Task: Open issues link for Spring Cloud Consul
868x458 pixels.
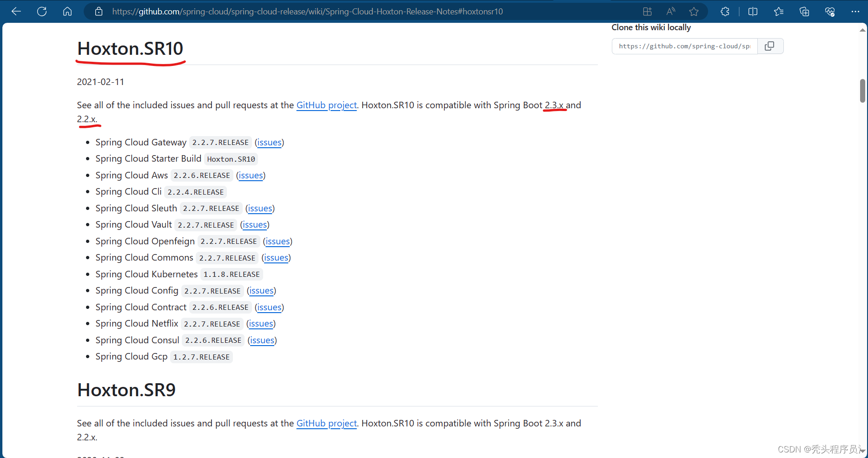Action: pyautogui.click(x=262, y=340)
